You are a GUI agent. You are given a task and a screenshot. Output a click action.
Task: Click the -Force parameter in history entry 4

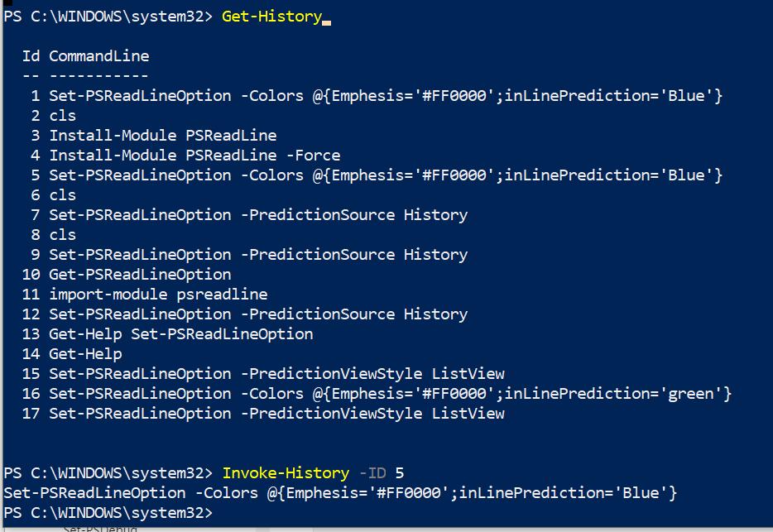314,156
